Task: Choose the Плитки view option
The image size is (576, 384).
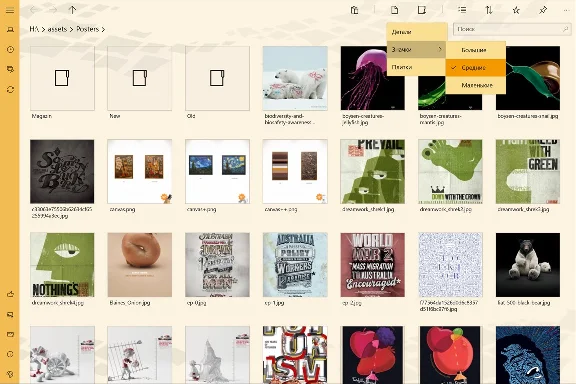Action: click(417, 67)
